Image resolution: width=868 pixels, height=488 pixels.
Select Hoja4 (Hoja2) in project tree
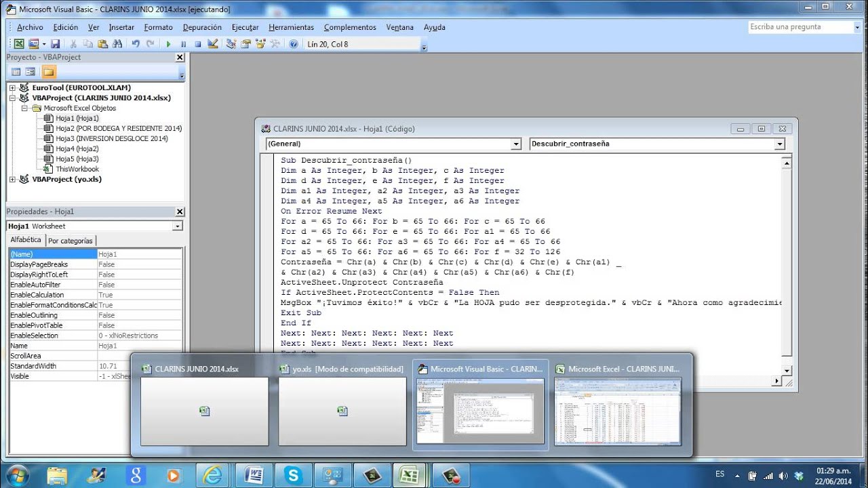(x=77, y=148)
